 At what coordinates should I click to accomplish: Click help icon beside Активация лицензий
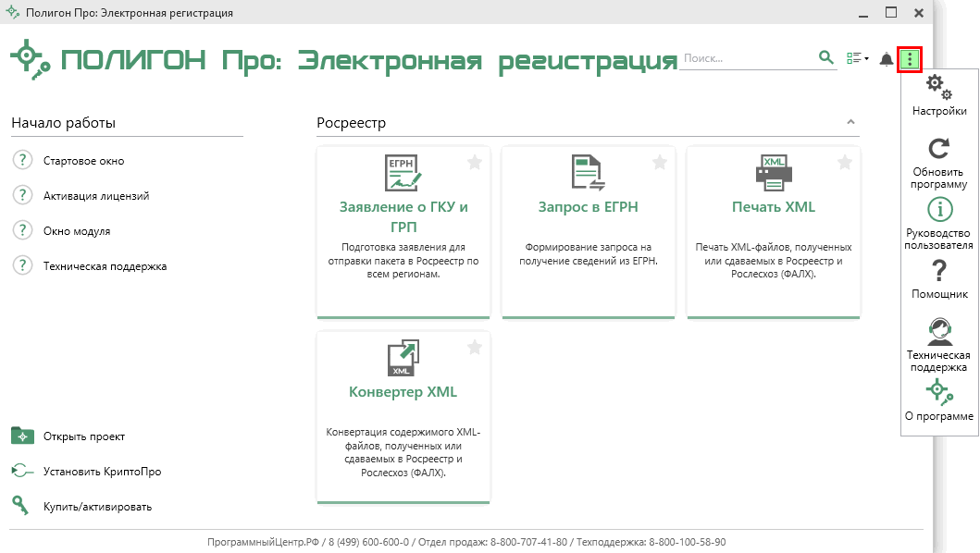[22, 195]
